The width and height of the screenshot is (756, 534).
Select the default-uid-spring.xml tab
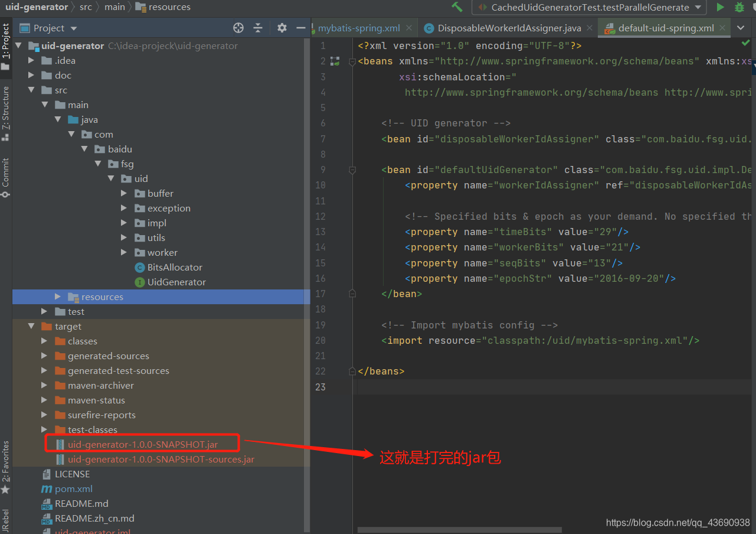pos(666,28)
